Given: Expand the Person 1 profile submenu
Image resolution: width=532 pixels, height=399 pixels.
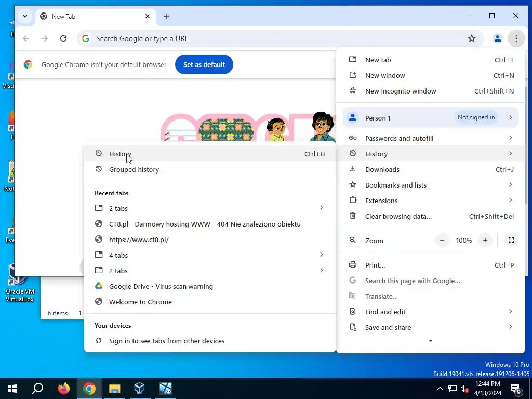Looking at the screenshot, I should [431, 118].
